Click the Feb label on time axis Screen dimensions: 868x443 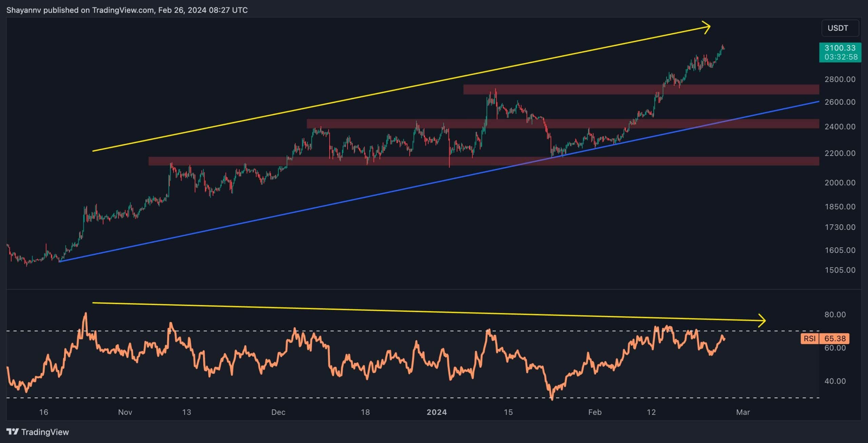click(x=595, y=412)
